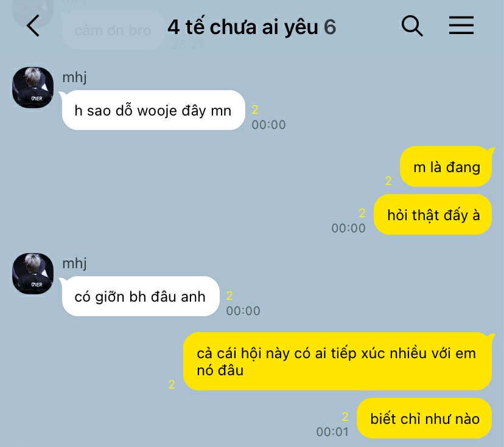The image size is (504, 447).
Task: Open the chat title '4 tế chưa ai yêu 6'
Action: 251,27
